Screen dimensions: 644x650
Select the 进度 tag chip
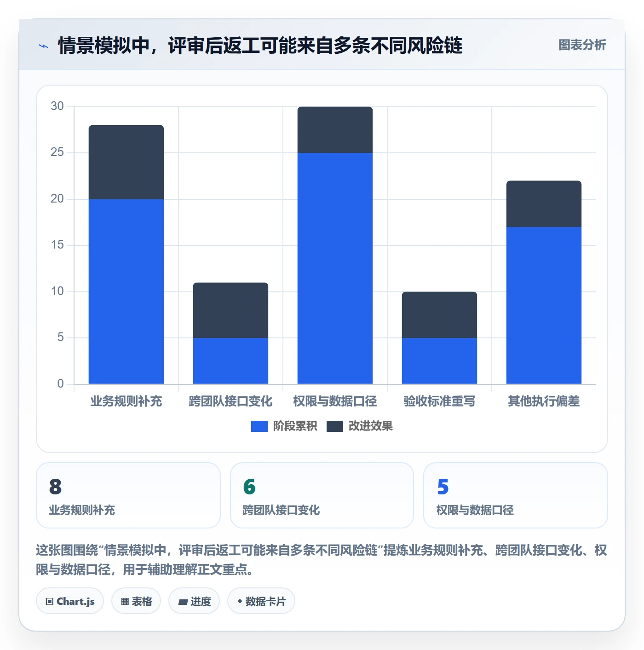pyautogui.click(x=194, y=601)
